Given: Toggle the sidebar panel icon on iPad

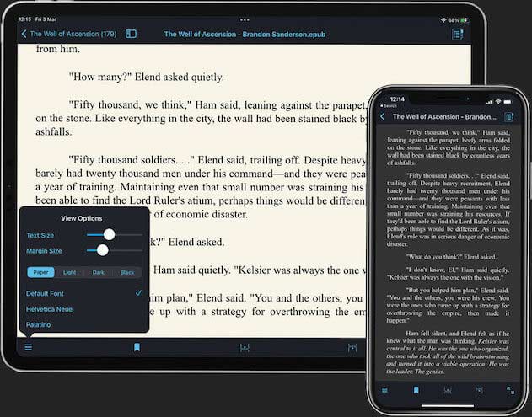Looking at the screenshot, I should tap(131, 34).
